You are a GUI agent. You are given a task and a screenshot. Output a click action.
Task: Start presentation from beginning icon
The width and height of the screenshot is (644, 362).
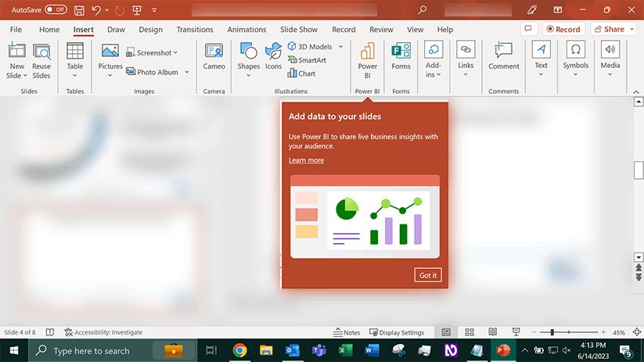(x=137, y=10)
